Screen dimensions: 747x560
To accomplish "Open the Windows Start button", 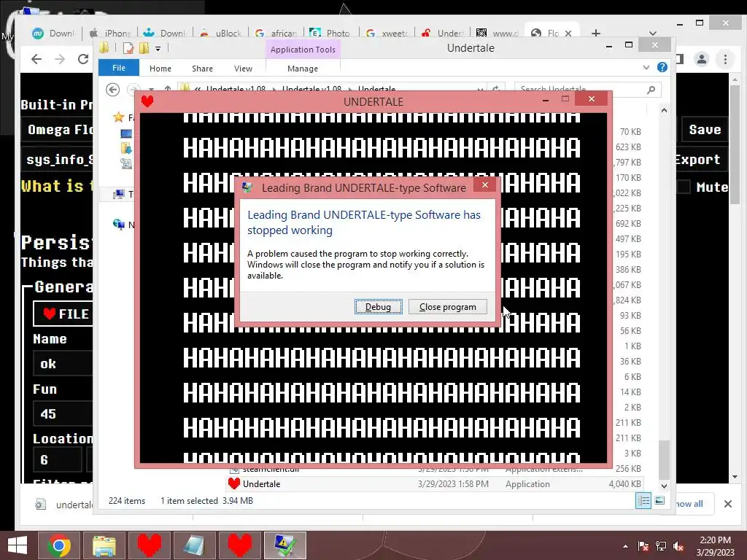I will 18,545.
